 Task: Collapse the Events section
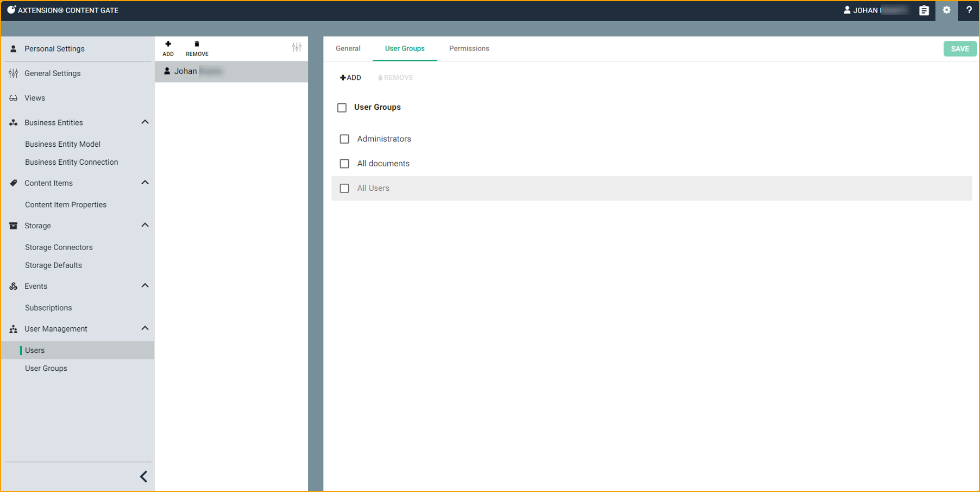(x=145, y=285)
